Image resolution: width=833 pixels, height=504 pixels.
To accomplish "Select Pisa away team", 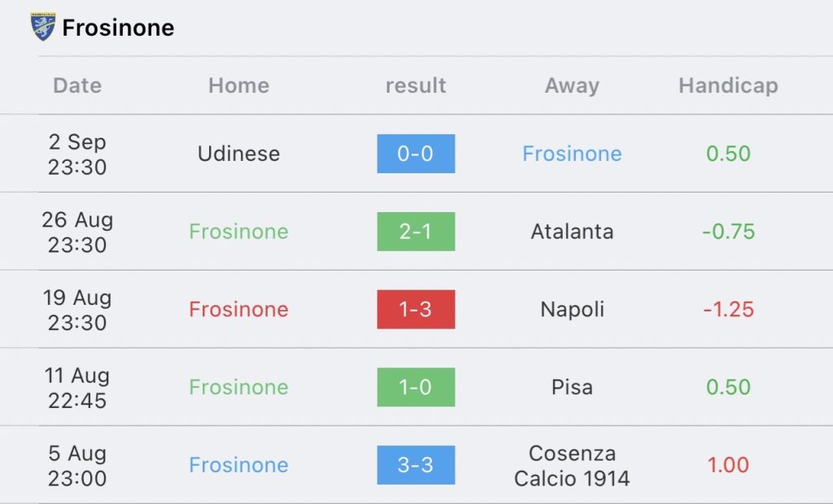I will pos(572,387).
